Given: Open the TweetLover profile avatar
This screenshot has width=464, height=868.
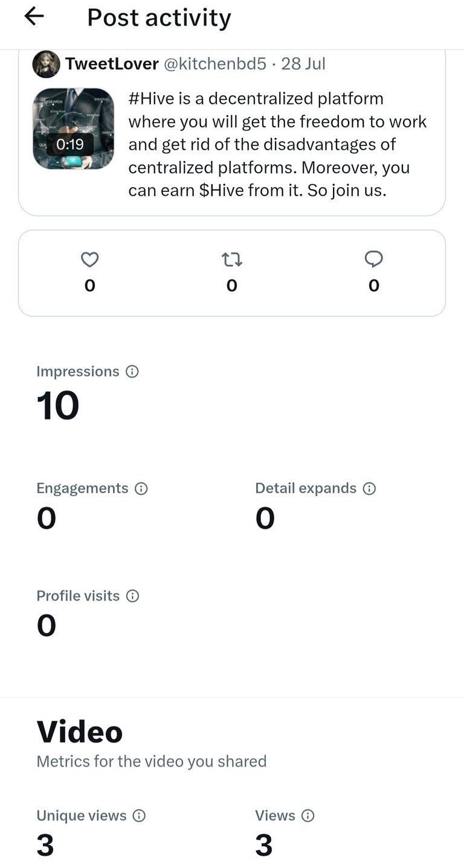Looking at the screenshot, I should (46, 64).
